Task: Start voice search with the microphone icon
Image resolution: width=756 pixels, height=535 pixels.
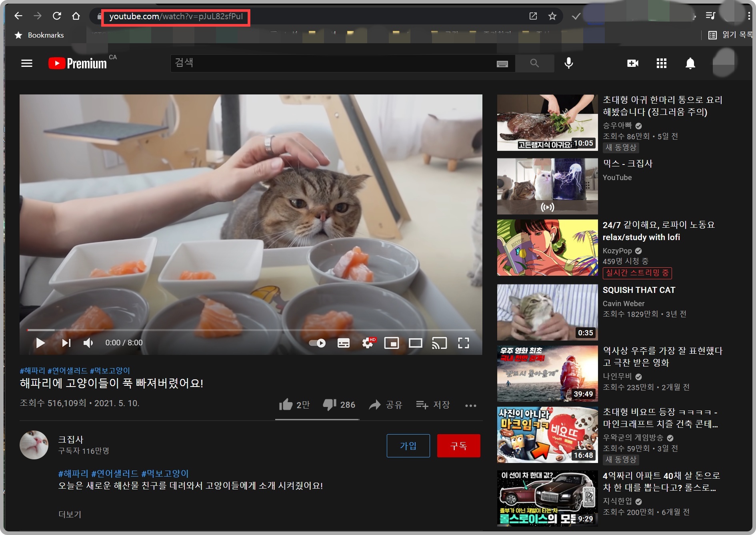Action: (568, 63)
